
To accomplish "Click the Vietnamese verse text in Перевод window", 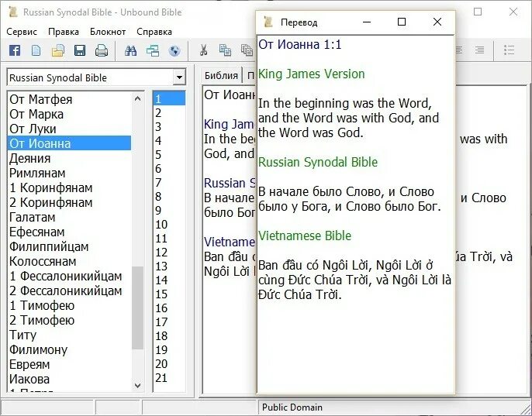I will [354, 280].
